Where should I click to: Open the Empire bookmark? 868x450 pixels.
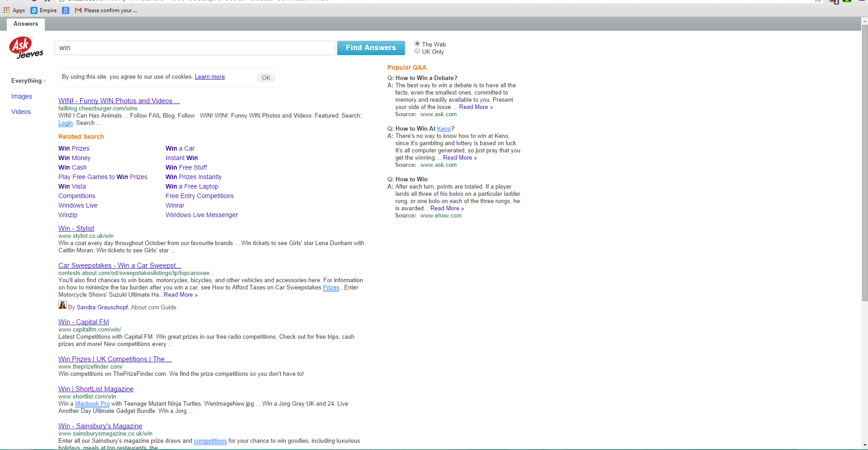[44, 10]
